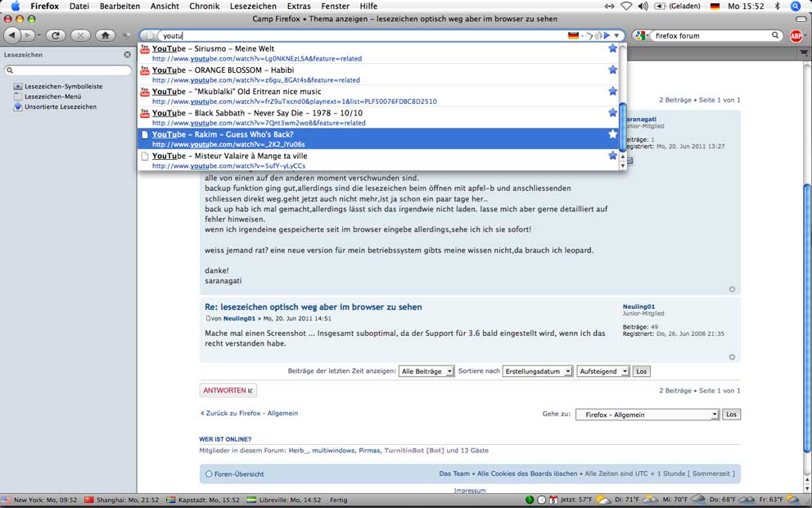Click the star next to Misteur Valaire suggestion
This screenshot has height=508, width=812.
pos(612,156)
